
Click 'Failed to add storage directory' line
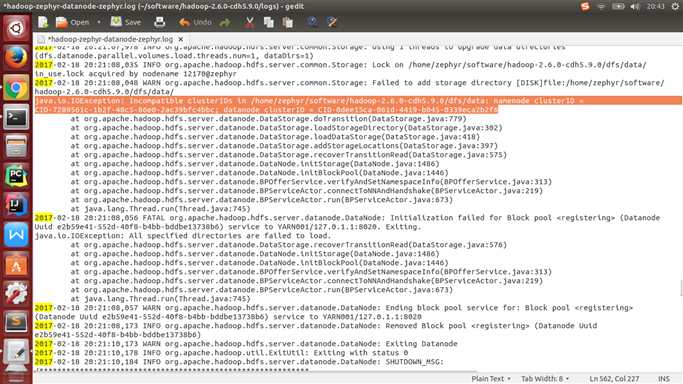point(349,87)
